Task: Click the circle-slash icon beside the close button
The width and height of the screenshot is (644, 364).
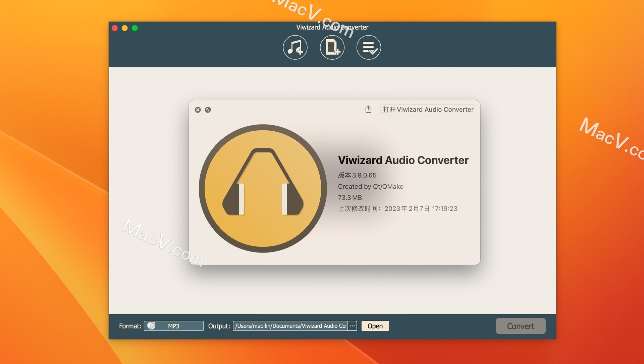Action: tap(208, 110)
